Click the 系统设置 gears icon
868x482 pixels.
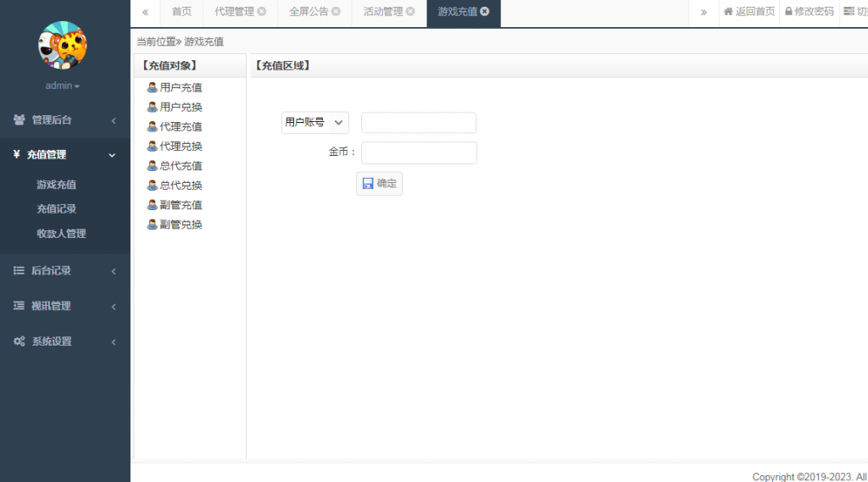click(x=19, y=341)
